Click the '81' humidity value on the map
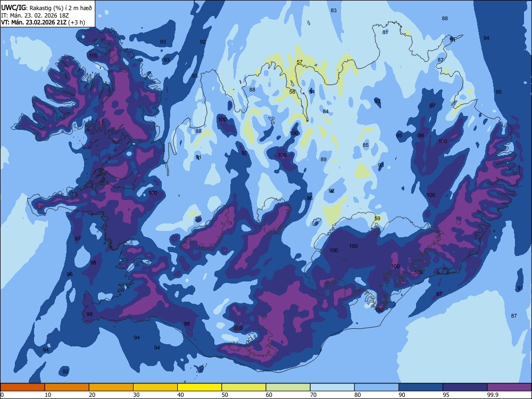The height and width of the screenshot is (399, 532). click(385, 32)
